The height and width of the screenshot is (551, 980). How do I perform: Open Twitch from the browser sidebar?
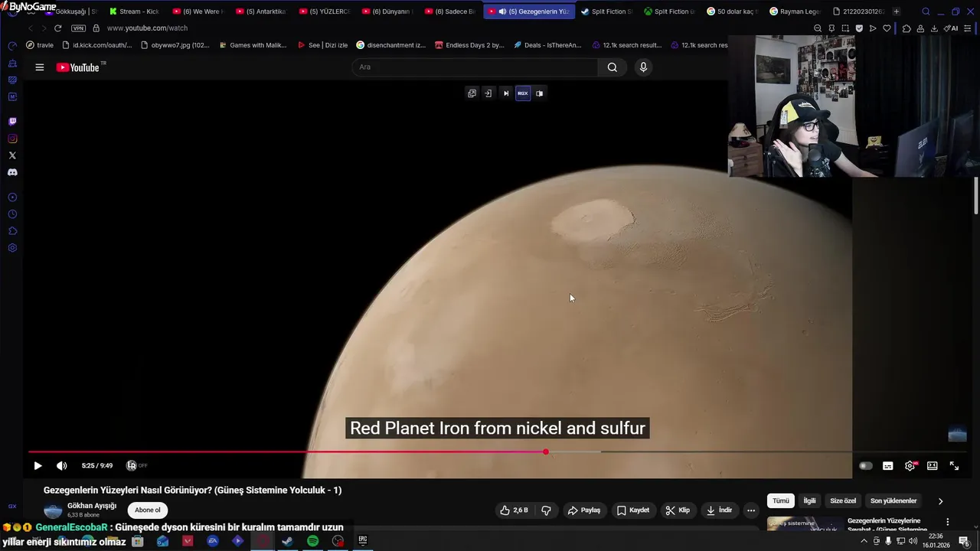coord(12,122)
